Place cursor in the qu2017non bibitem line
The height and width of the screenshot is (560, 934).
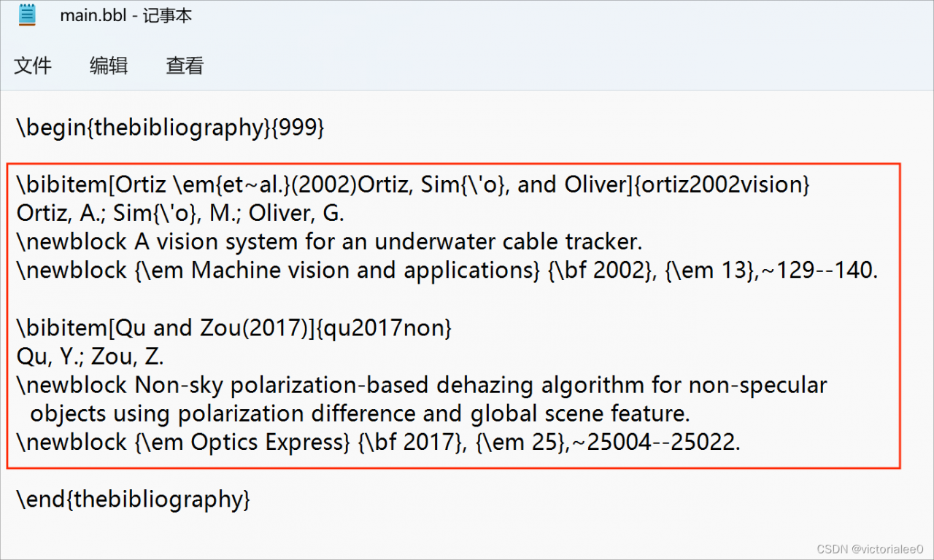pyautogui.click(x=233, y=328)
